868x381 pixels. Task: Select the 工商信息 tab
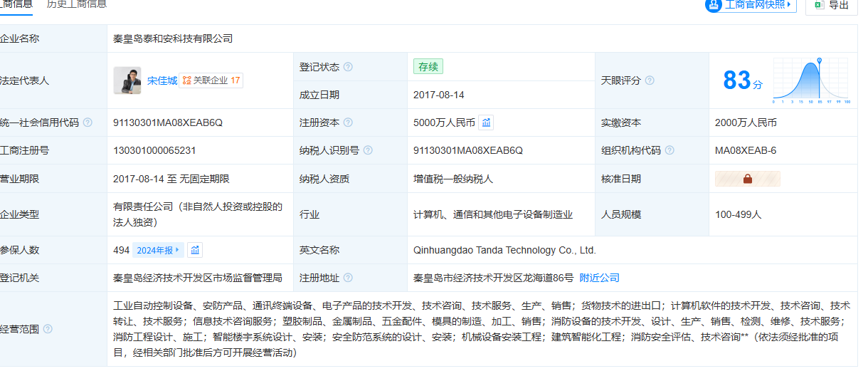16,4
